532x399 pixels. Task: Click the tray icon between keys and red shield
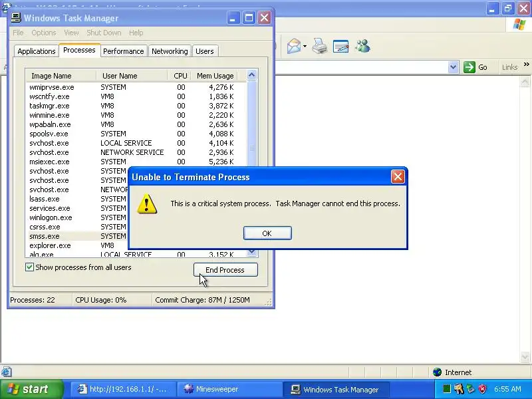tap(471, 389)
